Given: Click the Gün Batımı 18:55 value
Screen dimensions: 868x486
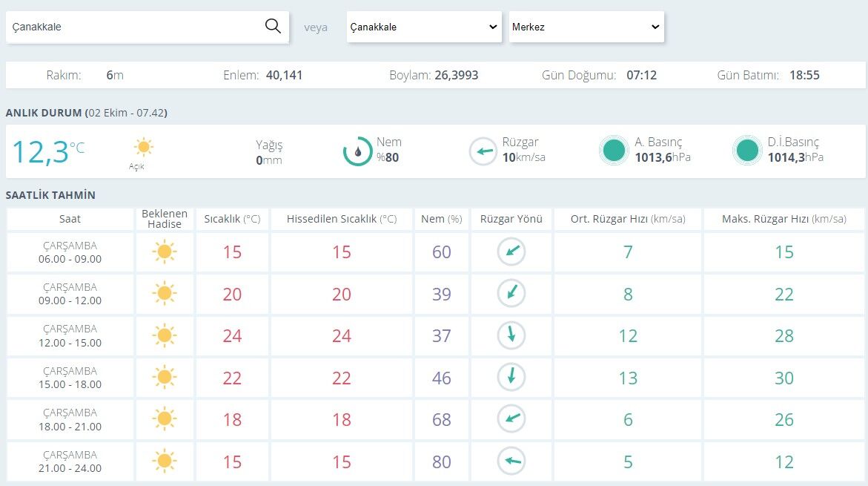Looking at the screenshot, I should tap(804, 76).
